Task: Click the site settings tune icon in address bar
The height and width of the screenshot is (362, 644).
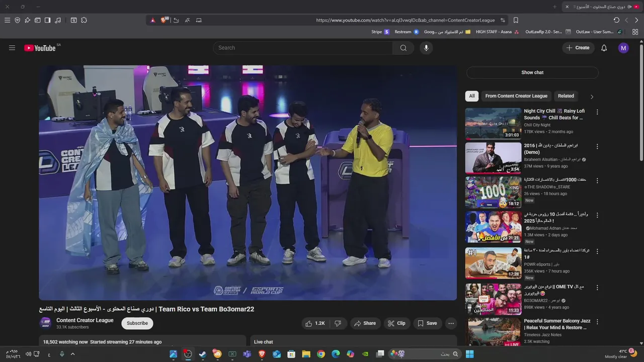Action: click(x=503, y=20)
